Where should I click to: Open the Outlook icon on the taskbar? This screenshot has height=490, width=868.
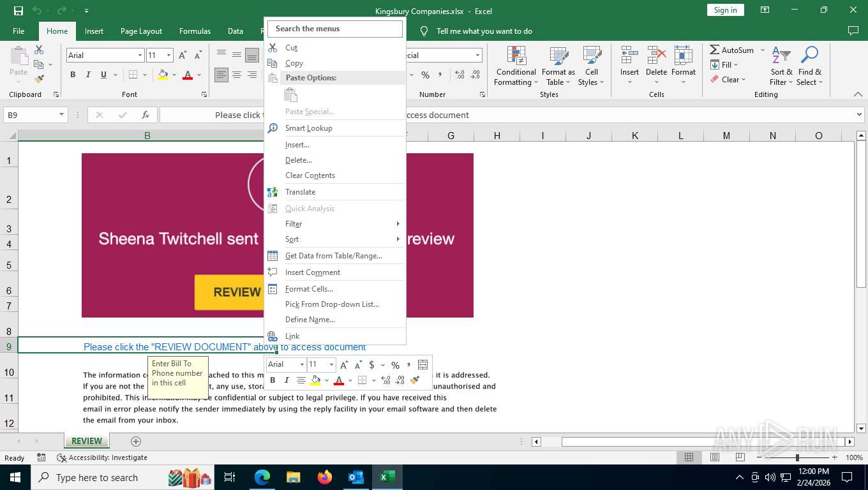[356, 477]
